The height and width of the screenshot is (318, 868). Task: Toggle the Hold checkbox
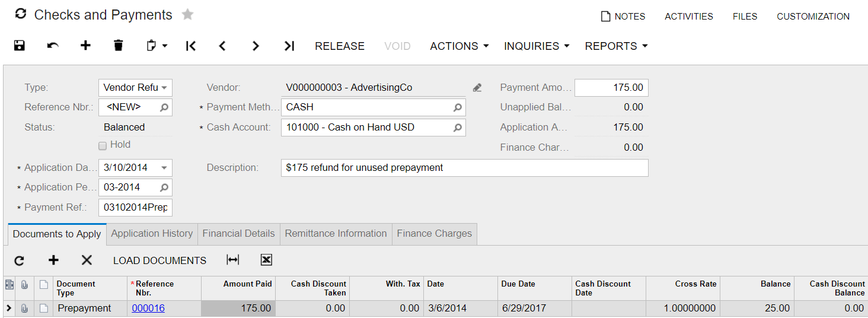(103, 145)
